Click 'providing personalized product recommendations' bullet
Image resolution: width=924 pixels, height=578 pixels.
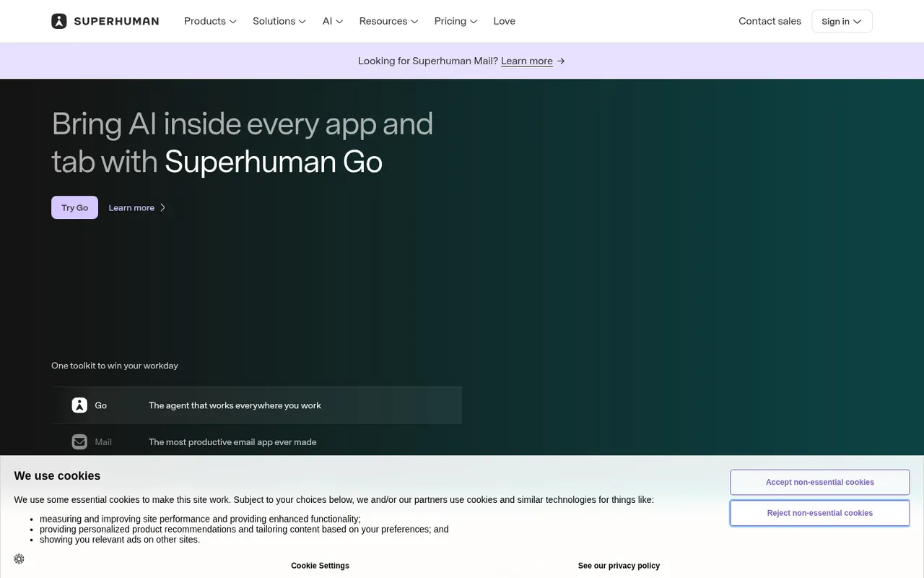(x=244, y=529)
